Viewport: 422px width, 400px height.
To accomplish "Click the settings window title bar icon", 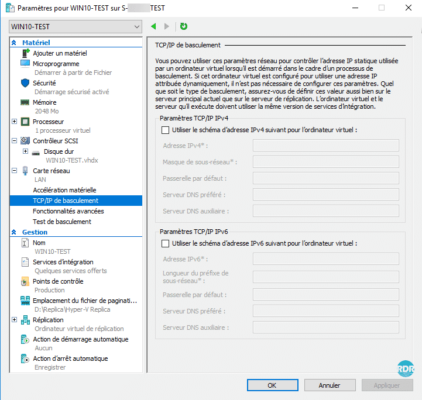I will 10,8.
